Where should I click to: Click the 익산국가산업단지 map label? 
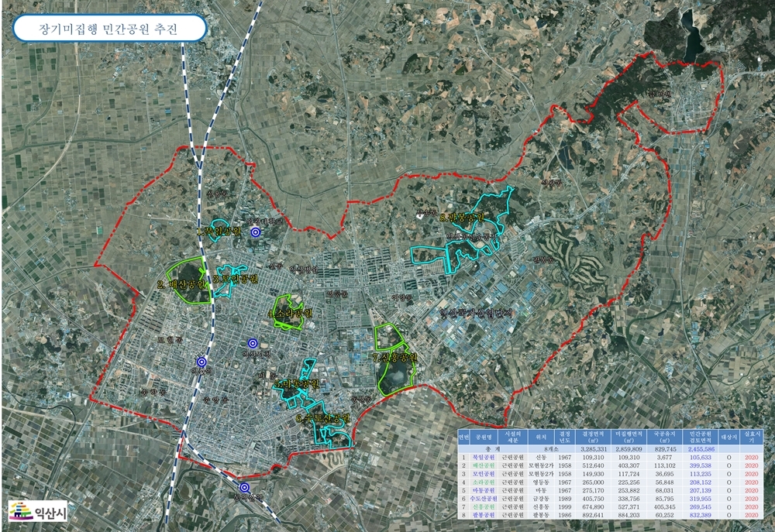[x=477, y=313]
